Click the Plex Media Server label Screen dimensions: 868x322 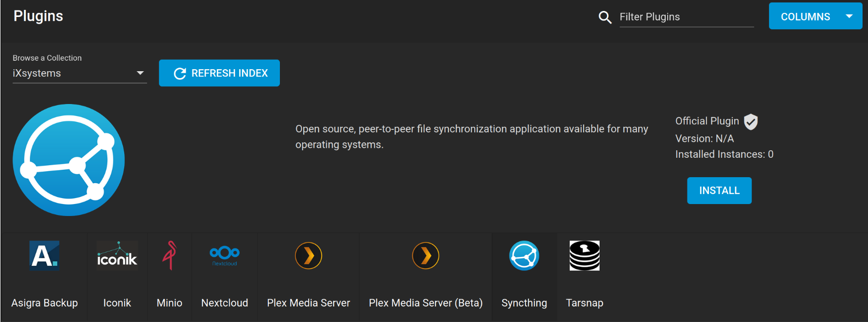point(309,303)
